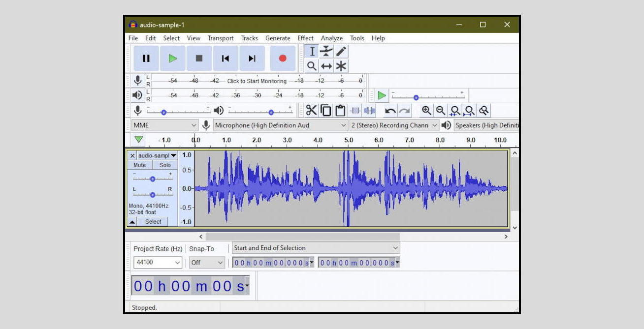Select the Envelope tool

click(325, 51)
